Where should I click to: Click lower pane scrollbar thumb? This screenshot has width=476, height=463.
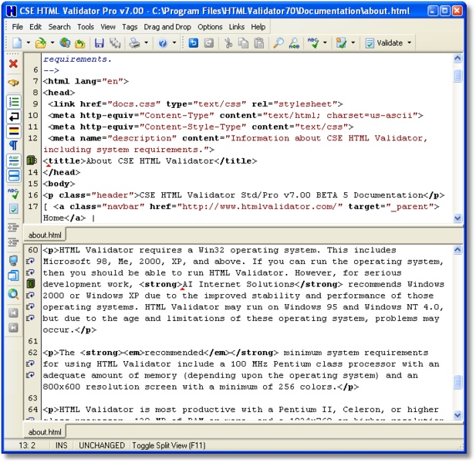457,382
